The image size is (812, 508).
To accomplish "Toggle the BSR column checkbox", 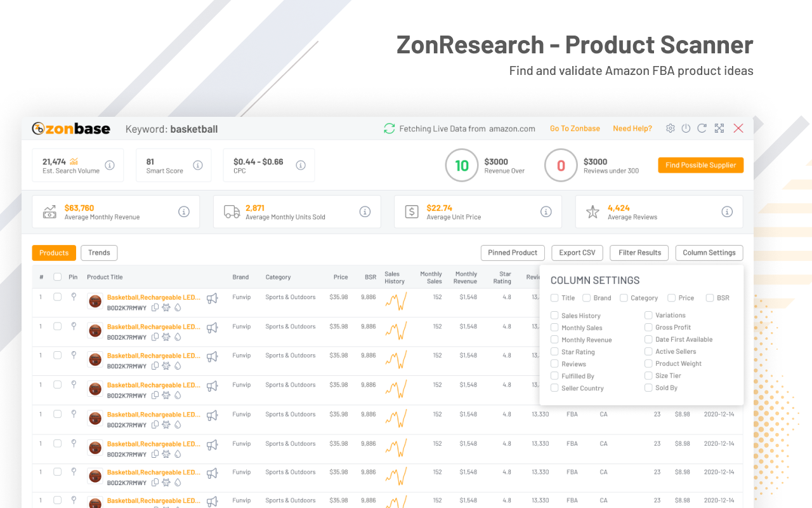I will (710, 298).
